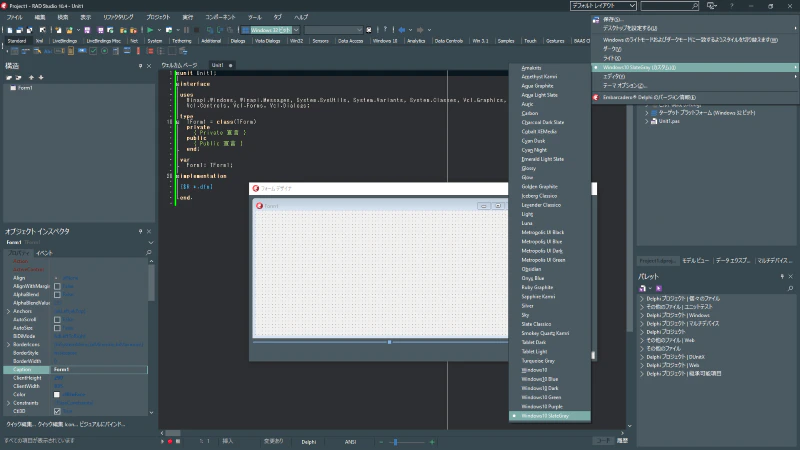The image size is (800, 450).
Task: Toggle the AlphaBlend checkbox
Action: (57, 294)
